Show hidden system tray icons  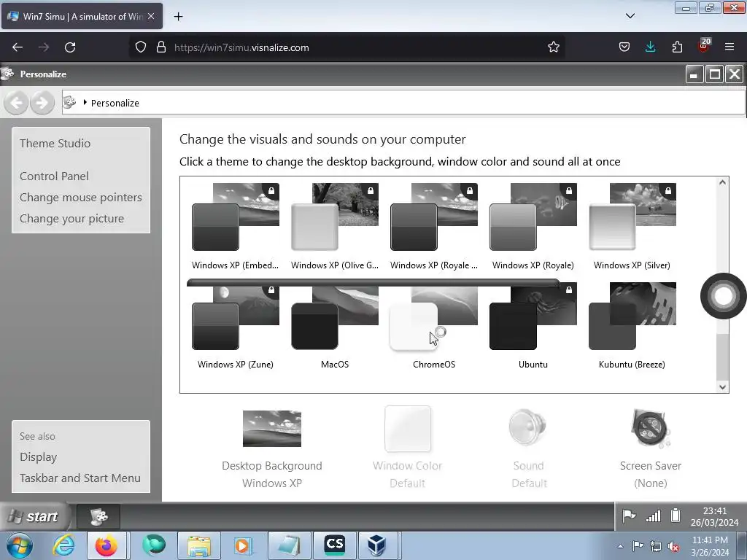(620, 547)
